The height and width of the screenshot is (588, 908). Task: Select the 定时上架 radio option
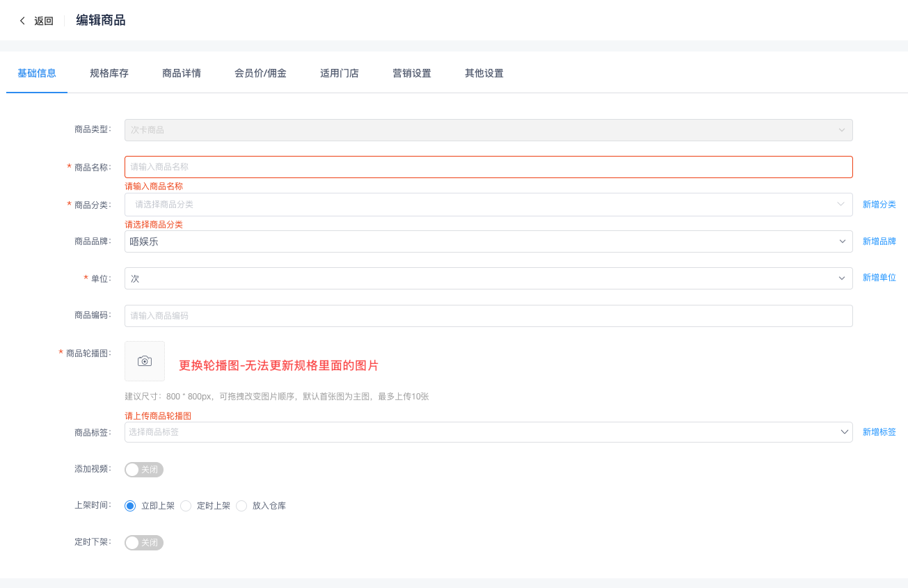(x=185, y=506)
